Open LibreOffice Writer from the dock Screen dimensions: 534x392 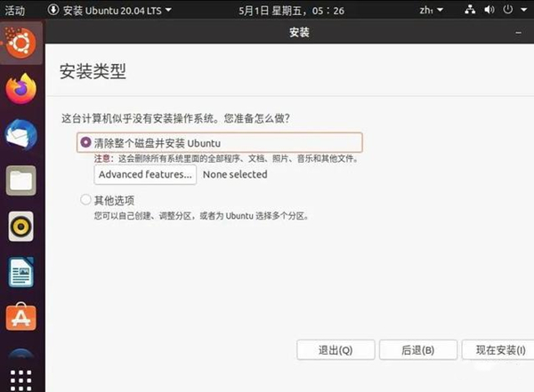[x=21, y=272]
